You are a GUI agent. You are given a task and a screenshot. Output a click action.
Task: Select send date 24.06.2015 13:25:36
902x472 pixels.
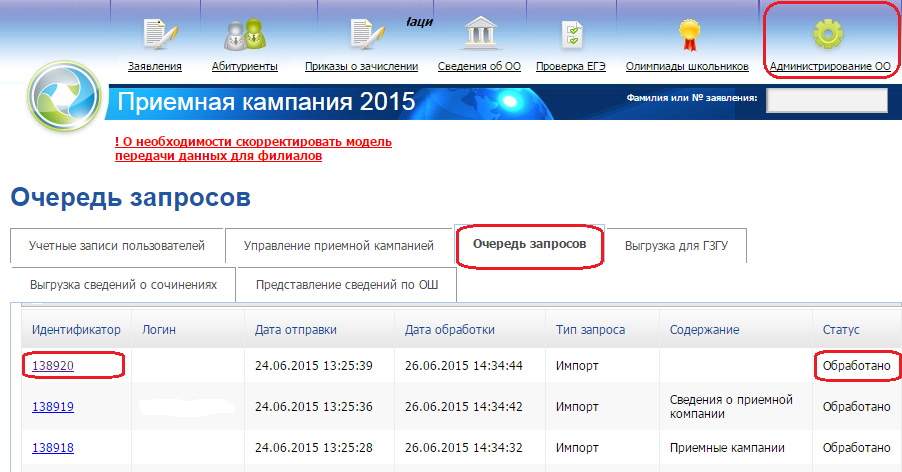[314, 406]
